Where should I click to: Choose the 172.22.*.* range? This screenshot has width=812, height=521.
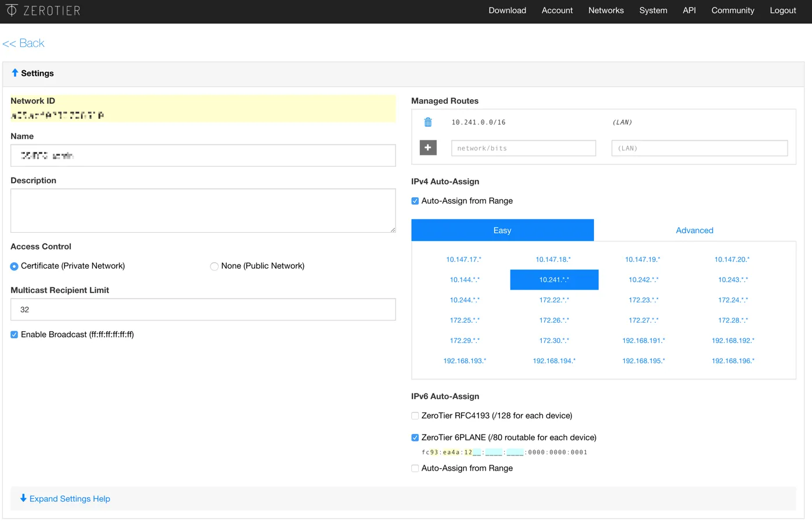click(554, 300)
